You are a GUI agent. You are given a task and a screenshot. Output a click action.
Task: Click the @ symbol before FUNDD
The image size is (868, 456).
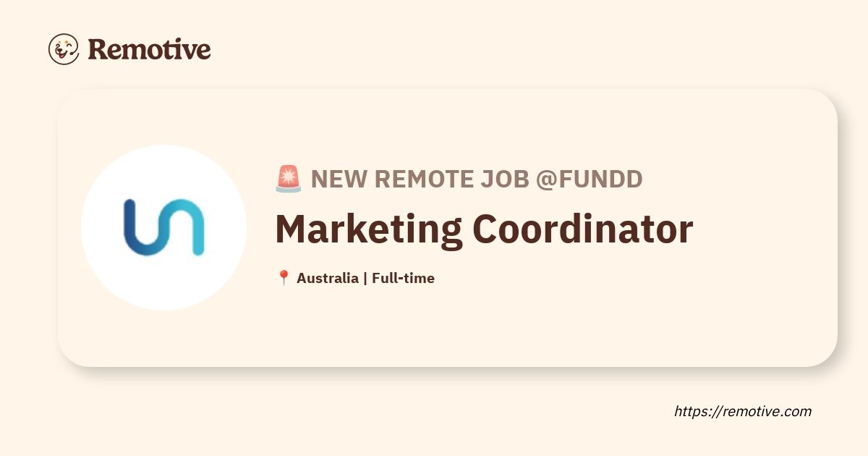tap(547, 180)
